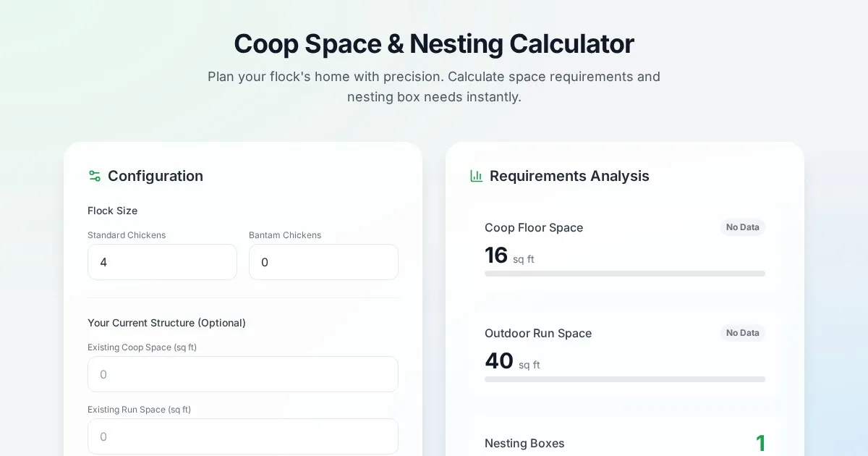868x456 pixels.
Task: Select the Configuration panel heading
Action: pyautogui.click(x=155, y=176)
